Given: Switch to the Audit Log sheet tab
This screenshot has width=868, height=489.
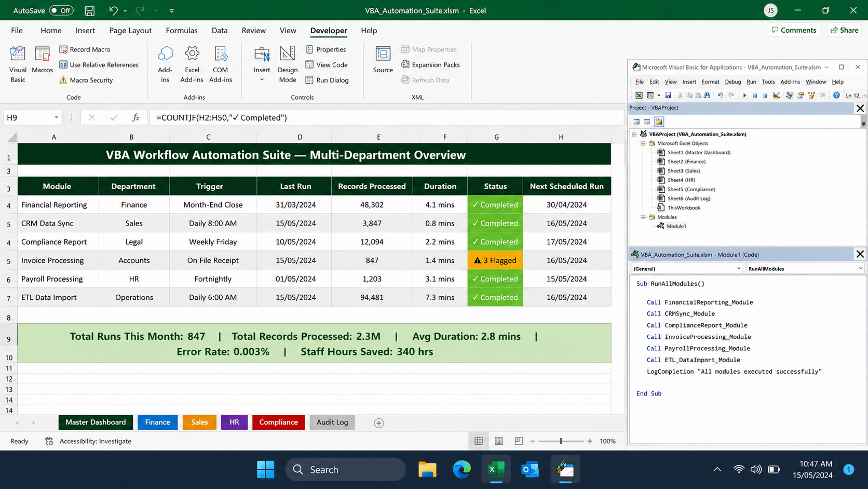Looking at the screenshot, I should (x=332, y=422).
